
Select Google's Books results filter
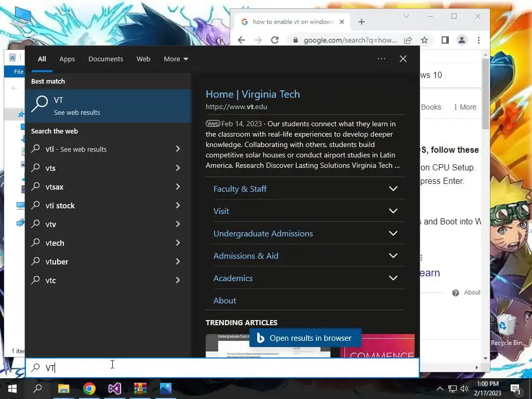click(x=431, y=107)
